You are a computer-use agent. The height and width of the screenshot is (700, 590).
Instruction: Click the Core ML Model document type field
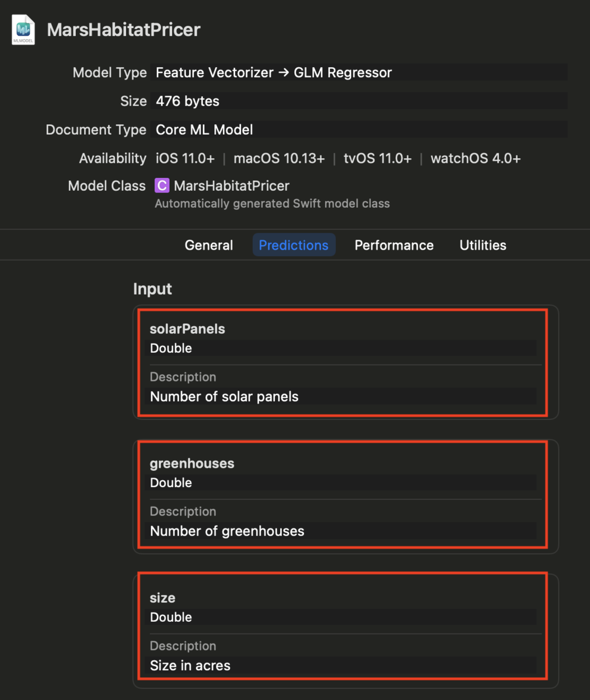coord(359,129)
